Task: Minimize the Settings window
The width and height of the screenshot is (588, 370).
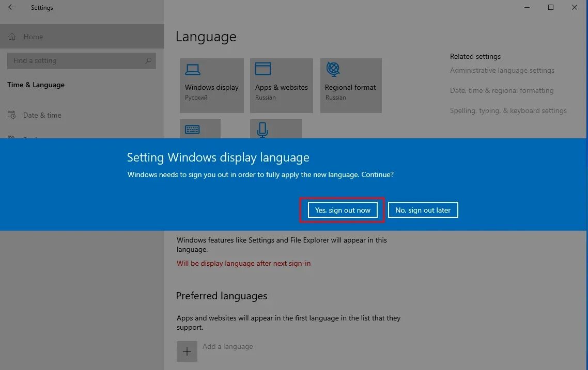Action: [527, 8]
